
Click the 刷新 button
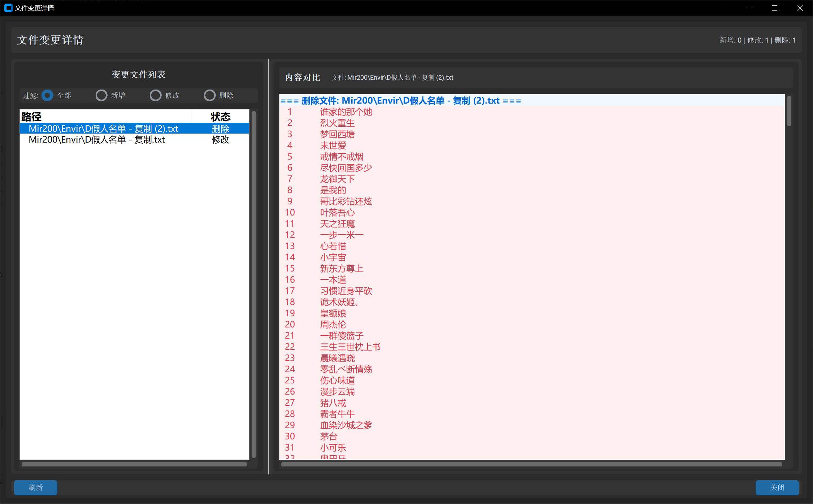click(x=36, y=487)
